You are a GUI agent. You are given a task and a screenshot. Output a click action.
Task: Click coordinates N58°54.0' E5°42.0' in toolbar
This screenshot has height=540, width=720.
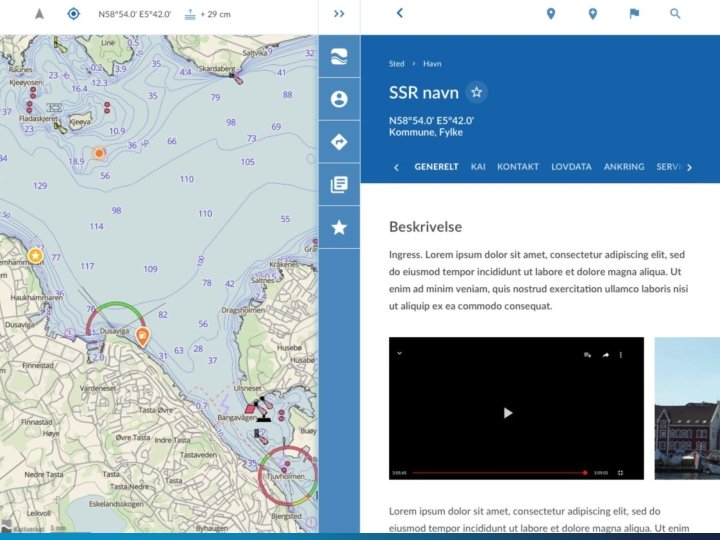click(x=135, y=14)
